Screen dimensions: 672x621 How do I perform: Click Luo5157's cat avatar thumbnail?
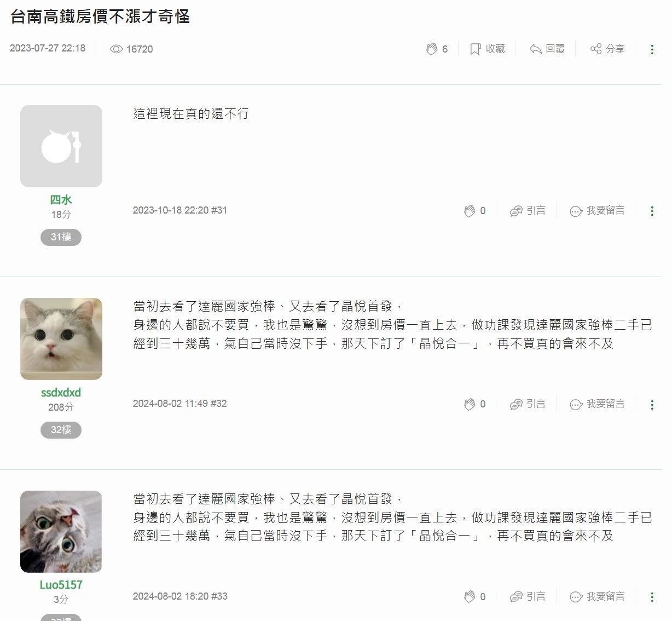tap(61, 532)
